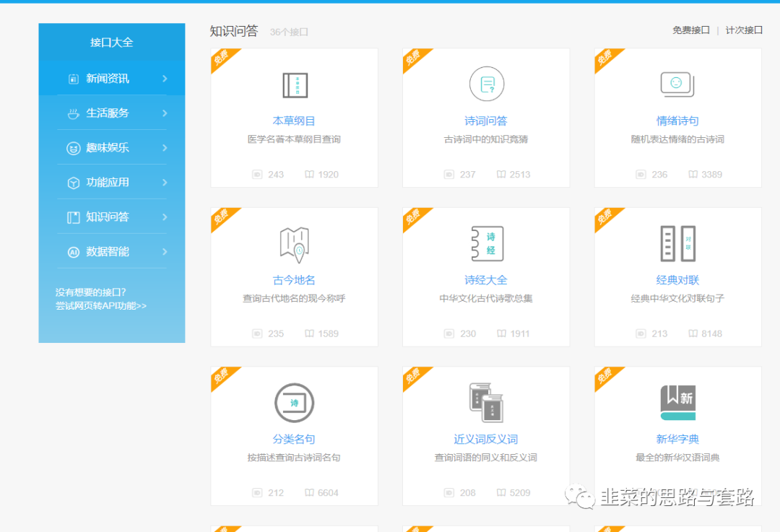Click the view count icon under 诗词问答
The image size is (780, 532).
(x=449, y=175)
